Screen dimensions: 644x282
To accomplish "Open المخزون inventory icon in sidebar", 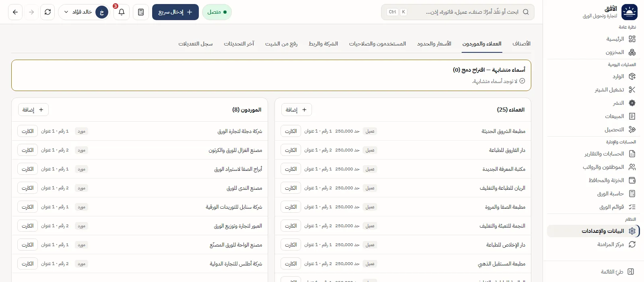I will coord(632,52).
